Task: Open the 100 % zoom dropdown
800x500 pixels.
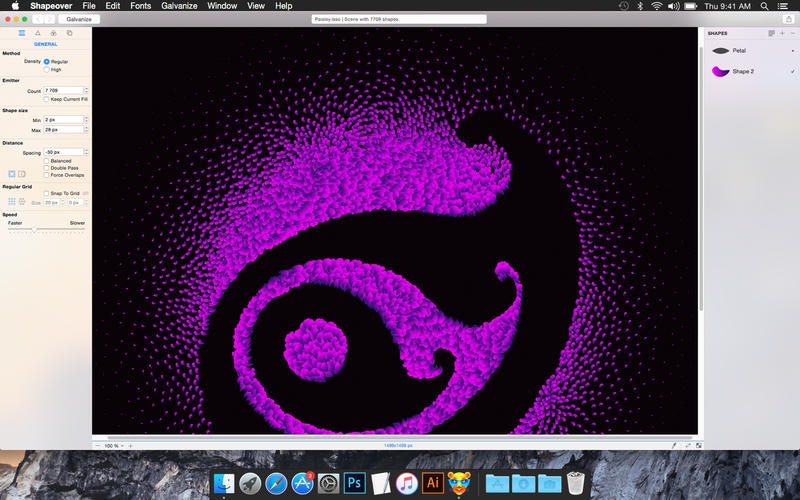Action: tap(114, 446)
